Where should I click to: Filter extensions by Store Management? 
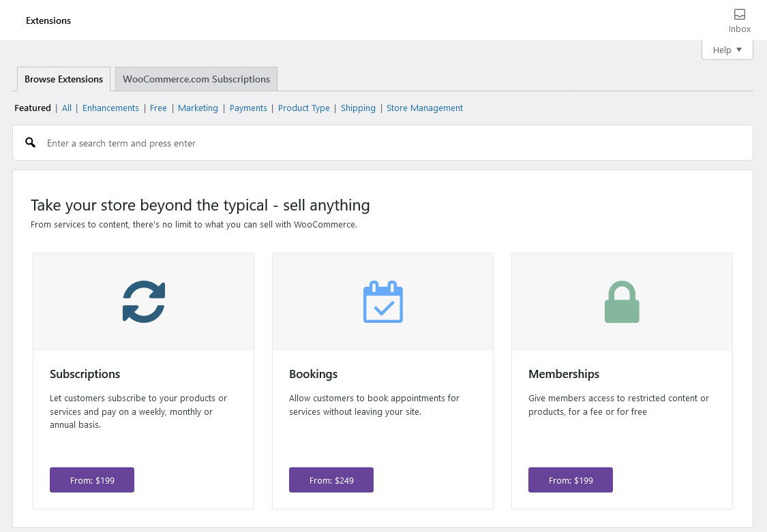425,108
